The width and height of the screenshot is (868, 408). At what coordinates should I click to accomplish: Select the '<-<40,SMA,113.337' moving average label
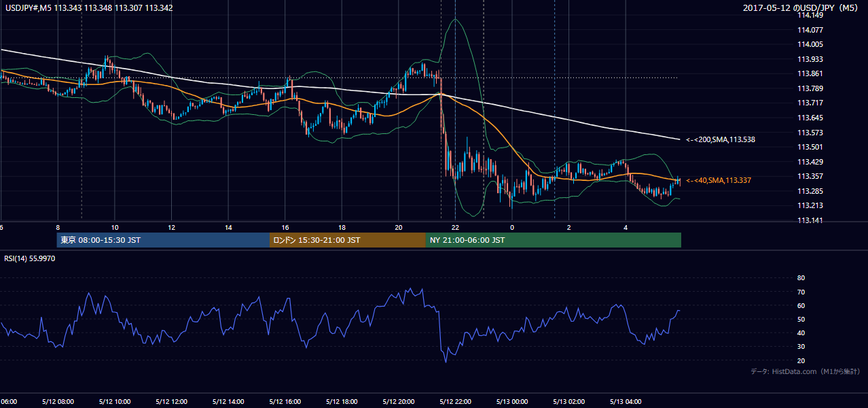tap(719, 180)
